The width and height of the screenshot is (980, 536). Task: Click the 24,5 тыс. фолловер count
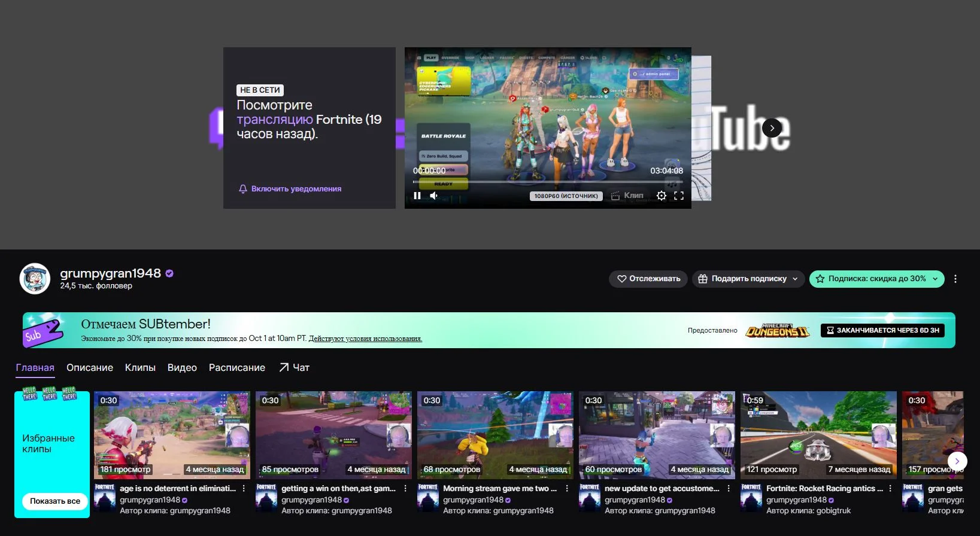[96, 286]
